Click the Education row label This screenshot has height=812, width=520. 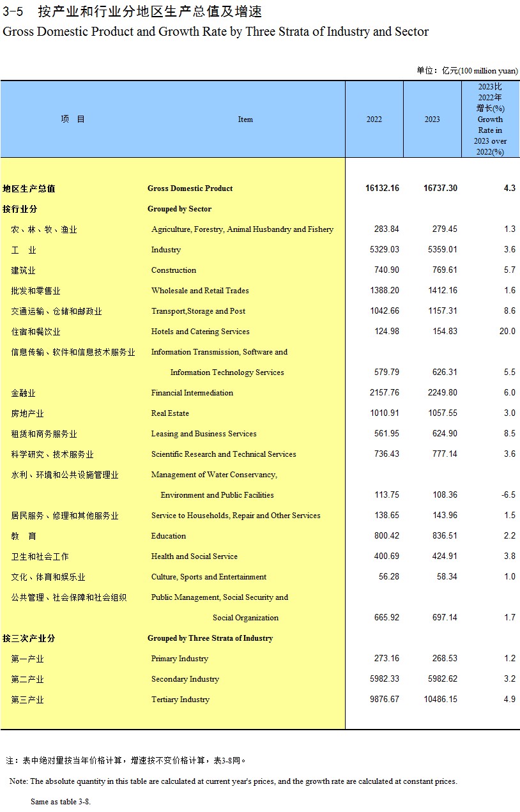tap(169, 536)
